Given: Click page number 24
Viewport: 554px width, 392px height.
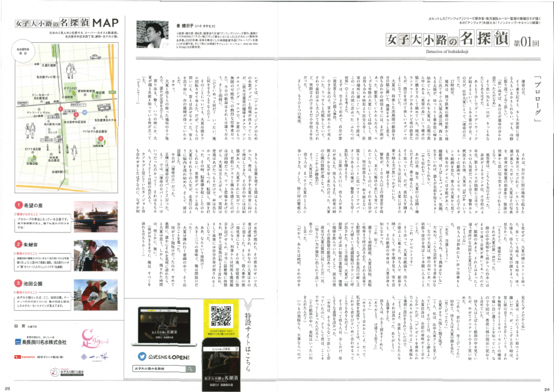Looking at the screenshot, I should [548, 389].
